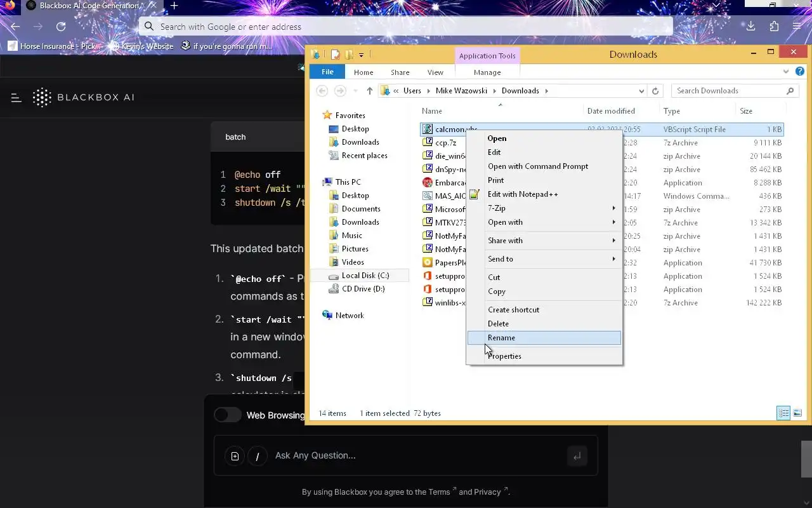Click the magnifier in Search Downloads box
Screen dimensions: 812x508
tap(790, 91)
